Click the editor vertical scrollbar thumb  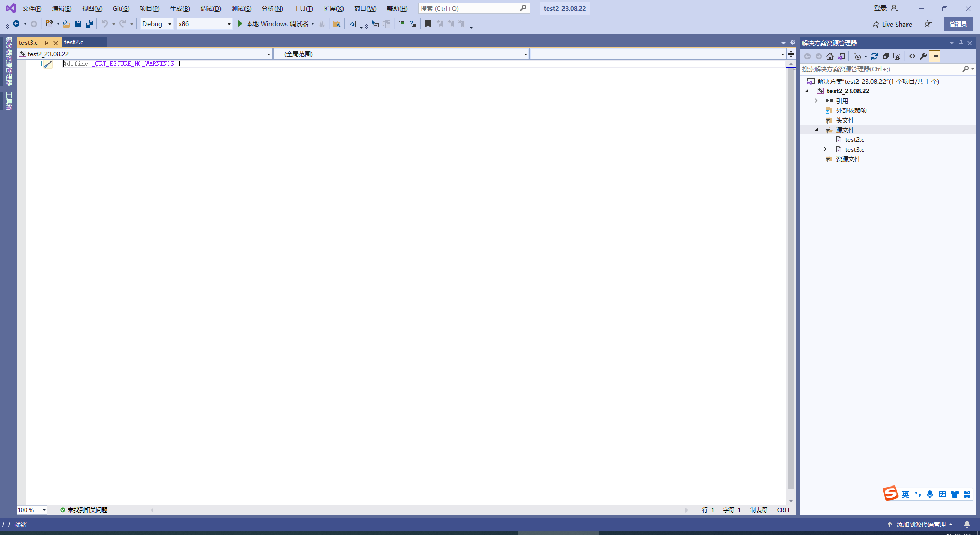pos(791,278)
